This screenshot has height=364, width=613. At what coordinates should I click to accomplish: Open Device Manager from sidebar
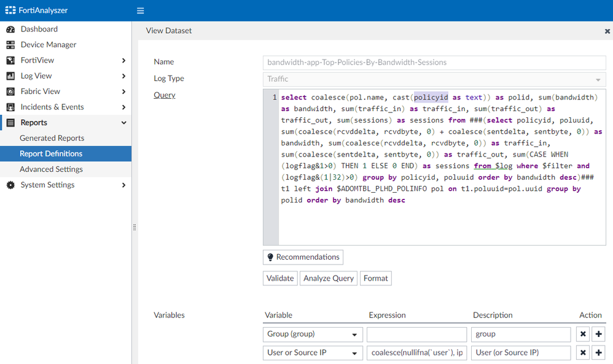(48, 44)
